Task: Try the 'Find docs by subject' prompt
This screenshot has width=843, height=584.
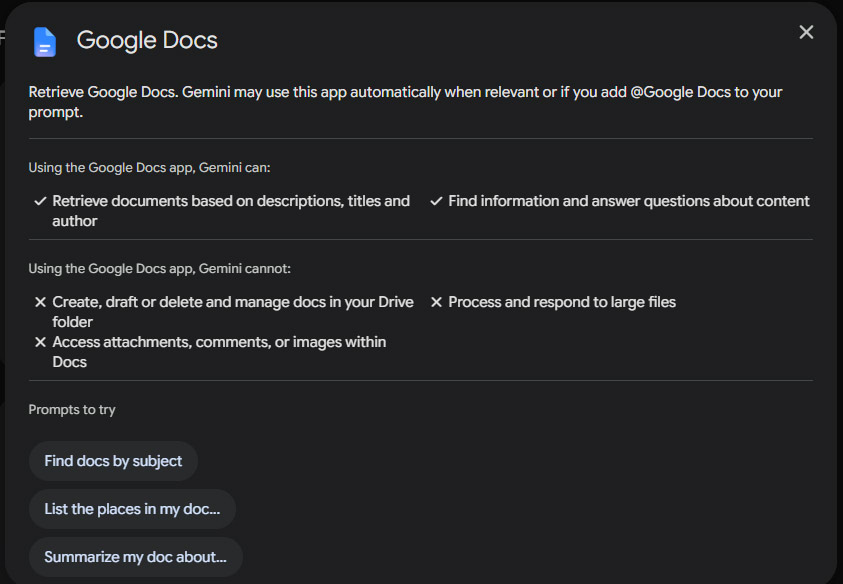Action: 113,461
